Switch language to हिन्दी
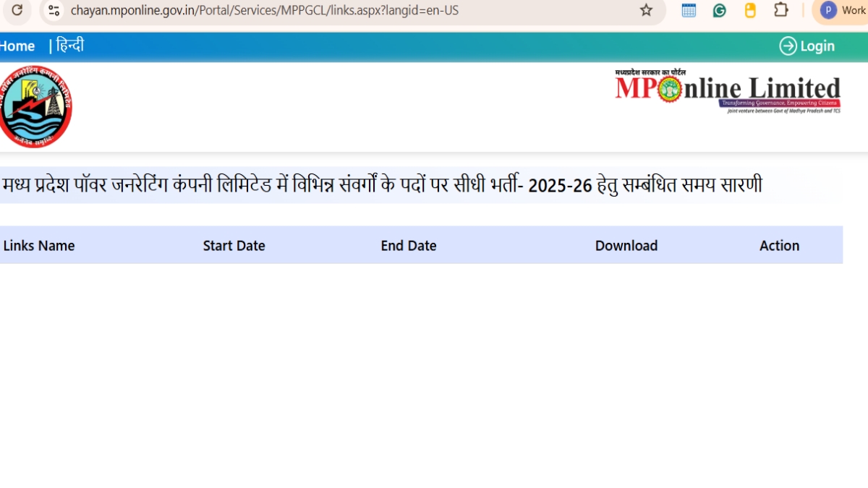868x488 pixels. click(x=70, y=46)
